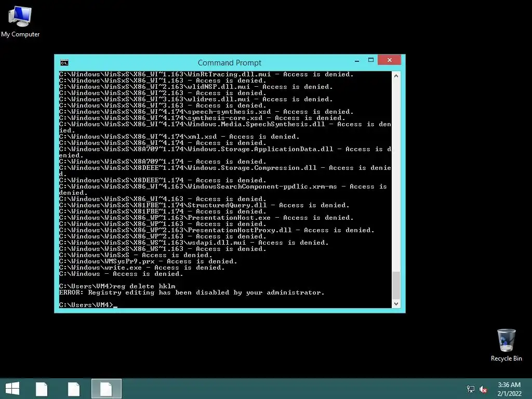532x399 pixels.
Task: Click the 'Windows.Media.SpeechSynthesis.dll' line
Action: click(x=225, y=127)
